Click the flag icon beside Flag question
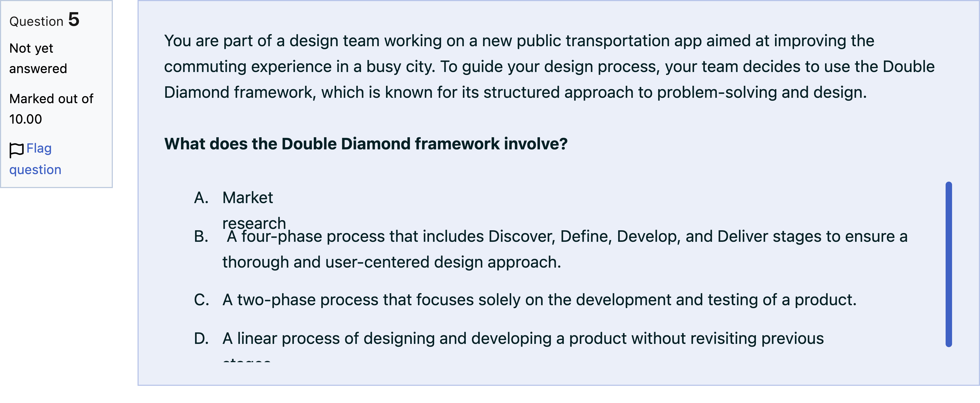This screenshot has height=403, width=980. click(16, 150)
